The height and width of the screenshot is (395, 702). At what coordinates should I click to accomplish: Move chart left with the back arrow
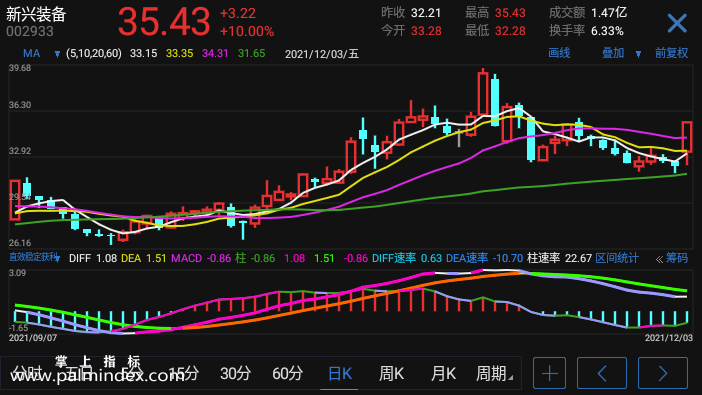(x=602, y=373)
